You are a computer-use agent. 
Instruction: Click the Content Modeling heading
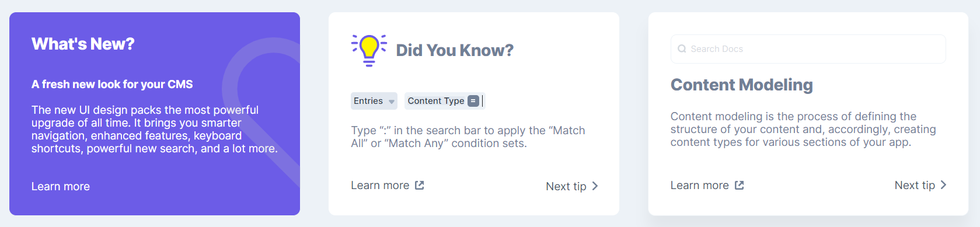pos(741,85)
